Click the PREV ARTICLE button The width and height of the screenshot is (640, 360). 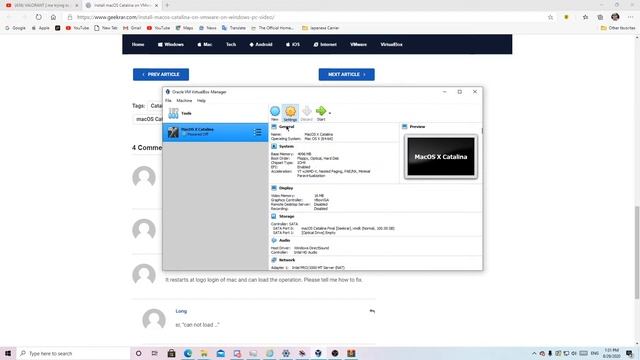161,74
